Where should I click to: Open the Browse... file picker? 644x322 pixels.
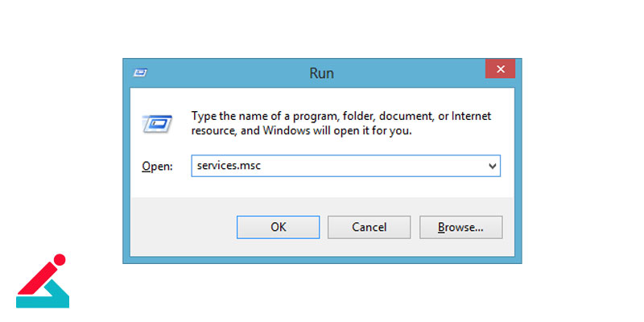tap(460, 227)
